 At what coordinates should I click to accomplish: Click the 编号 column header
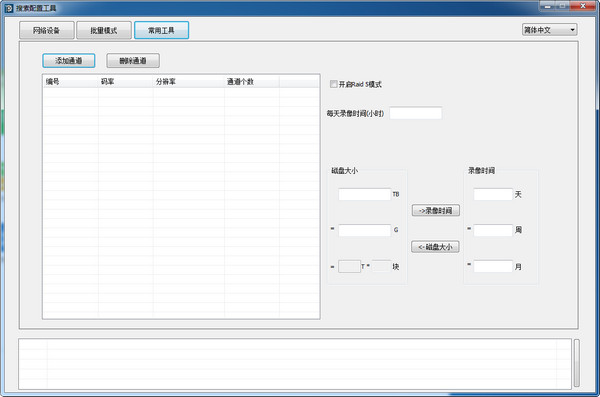tap(70, 82)
